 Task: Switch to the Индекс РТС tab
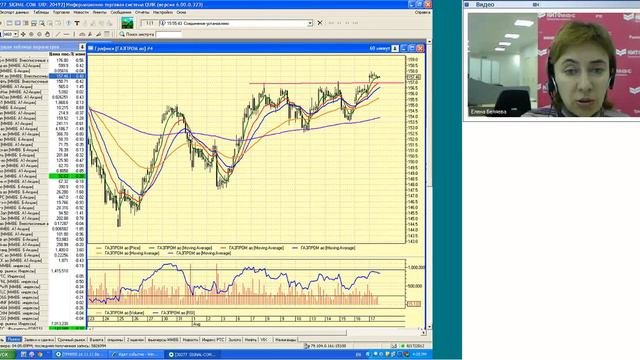pyautogui.click(x=213, y=340)
